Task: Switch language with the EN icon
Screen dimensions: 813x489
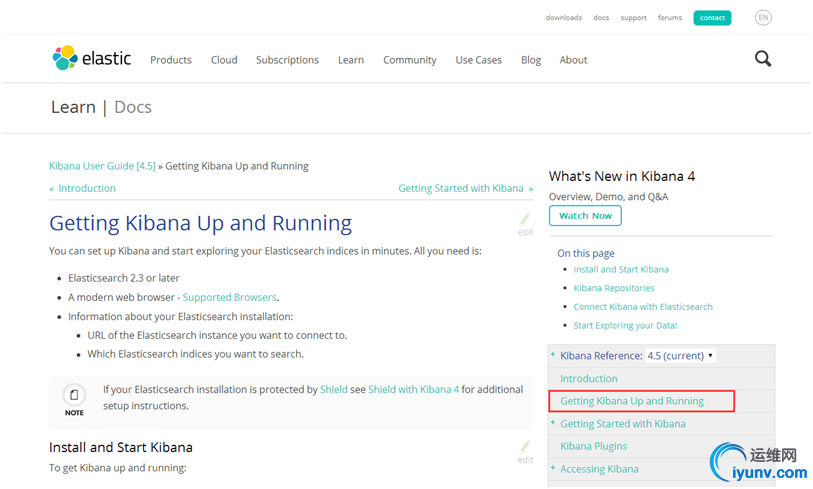Action: click(763, 18)
